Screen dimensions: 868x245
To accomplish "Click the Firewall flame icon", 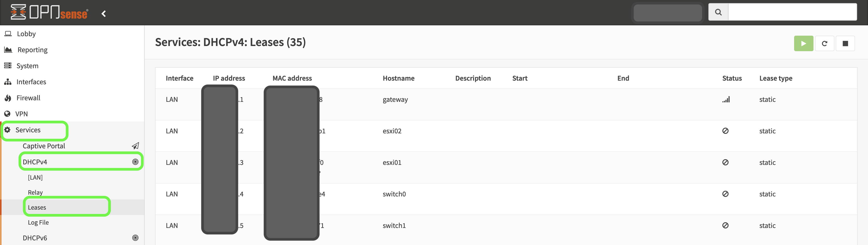I will (8, 98).
